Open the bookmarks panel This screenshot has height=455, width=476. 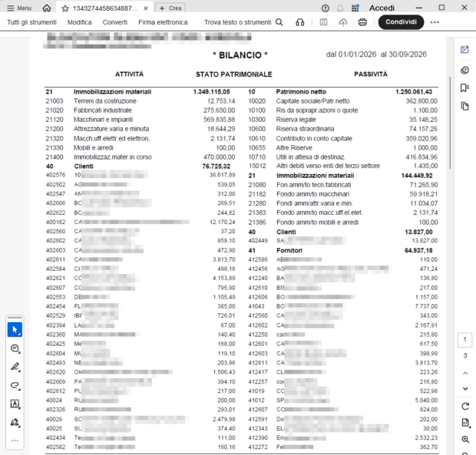click(464, 88)
